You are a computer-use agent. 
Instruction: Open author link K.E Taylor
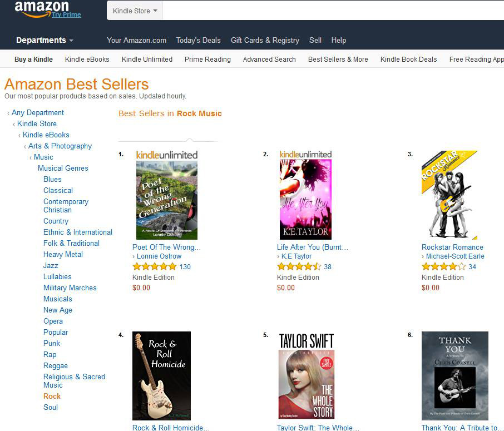297,256
